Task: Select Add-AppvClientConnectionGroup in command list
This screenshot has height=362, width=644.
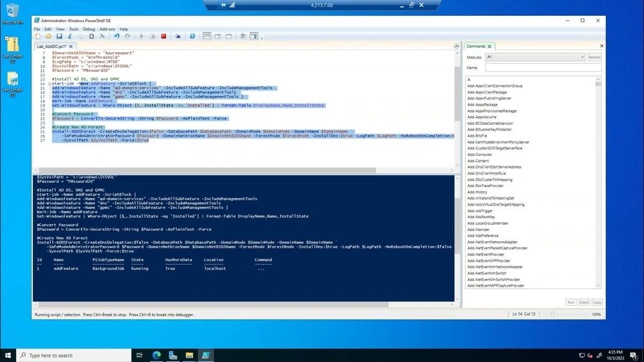Action: [495, 86]
